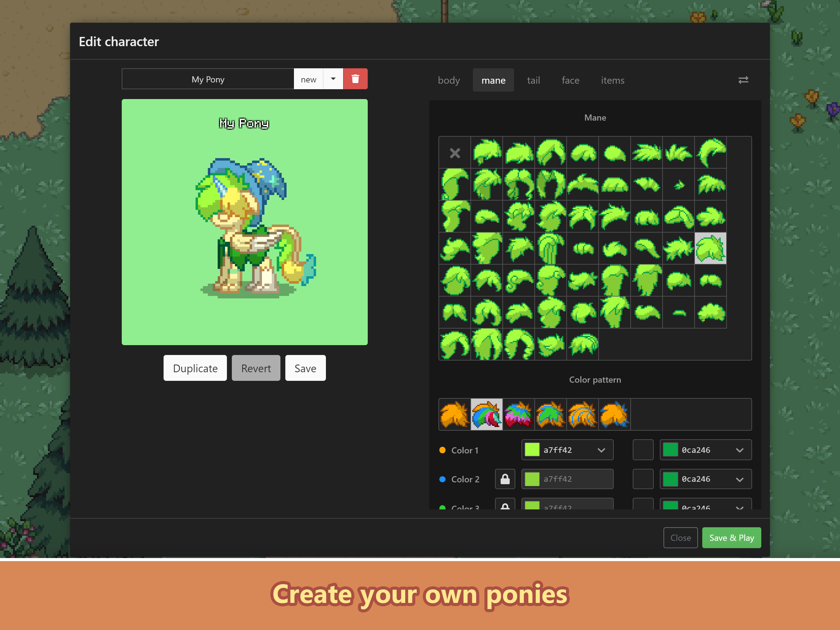Click the blue dot beside Color 2
The height and width of the screenshot is (630, 840).
click(x=442, y=479)
